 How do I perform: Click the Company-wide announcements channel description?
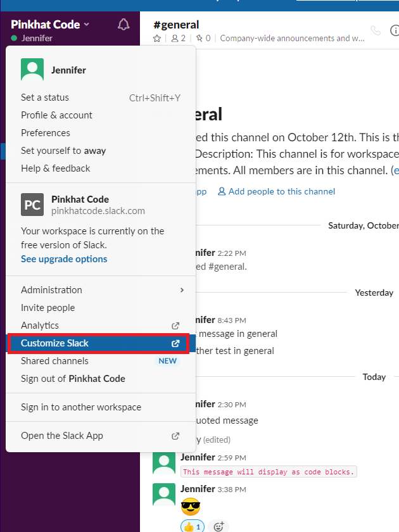[292, 39]
